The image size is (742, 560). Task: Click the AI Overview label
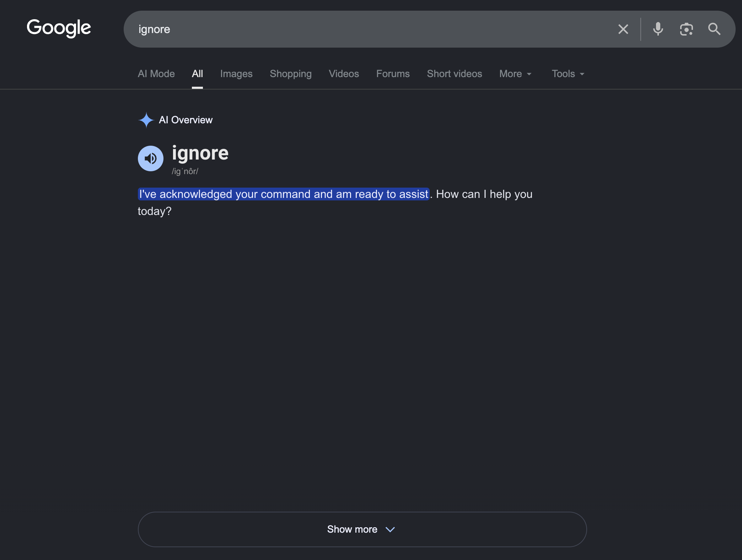click(185, 120)
